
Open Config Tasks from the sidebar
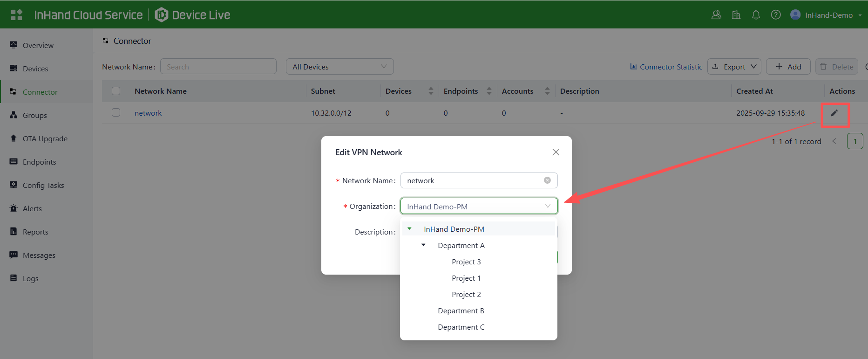(x=43, y=185)
